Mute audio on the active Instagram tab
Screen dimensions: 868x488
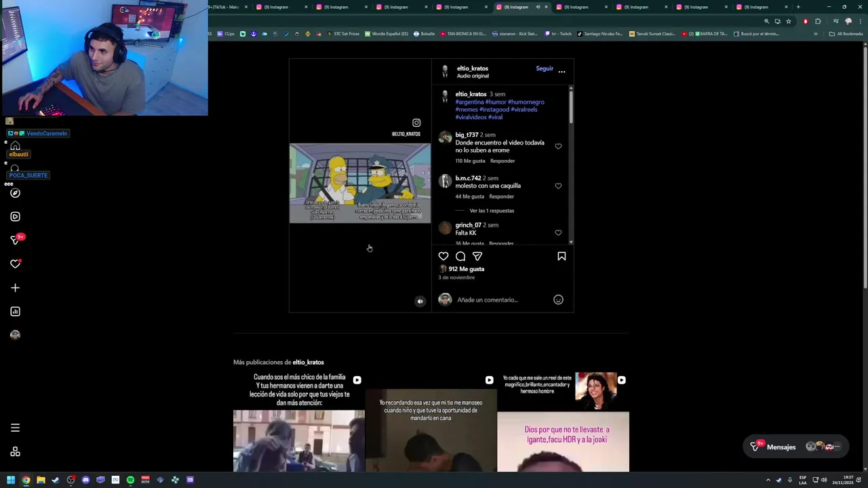pos(538,7)
